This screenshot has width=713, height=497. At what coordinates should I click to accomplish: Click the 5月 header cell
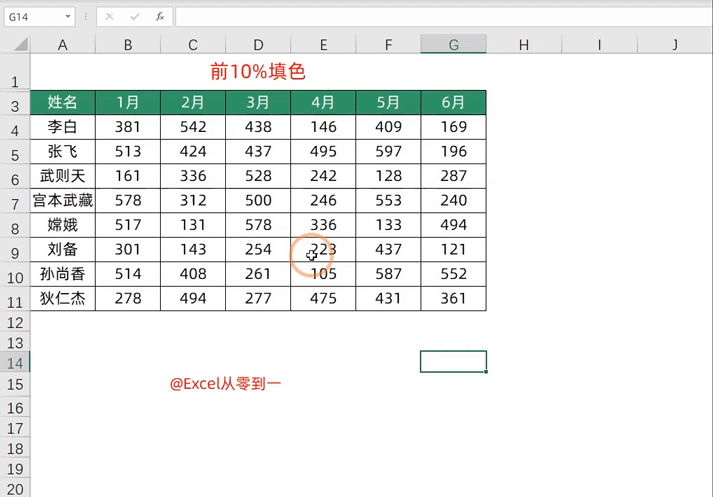[x=388, y=102]
